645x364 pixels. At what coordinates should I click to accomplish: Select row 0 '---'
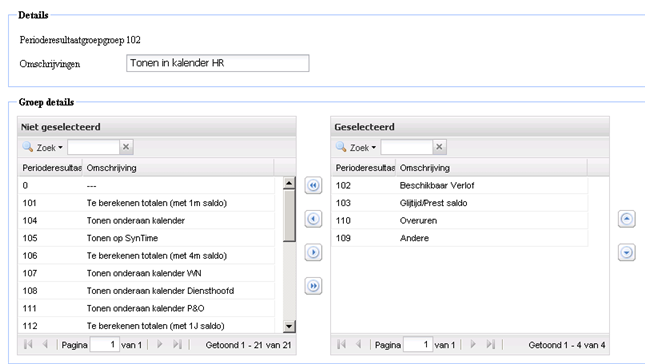click(146, 185)
